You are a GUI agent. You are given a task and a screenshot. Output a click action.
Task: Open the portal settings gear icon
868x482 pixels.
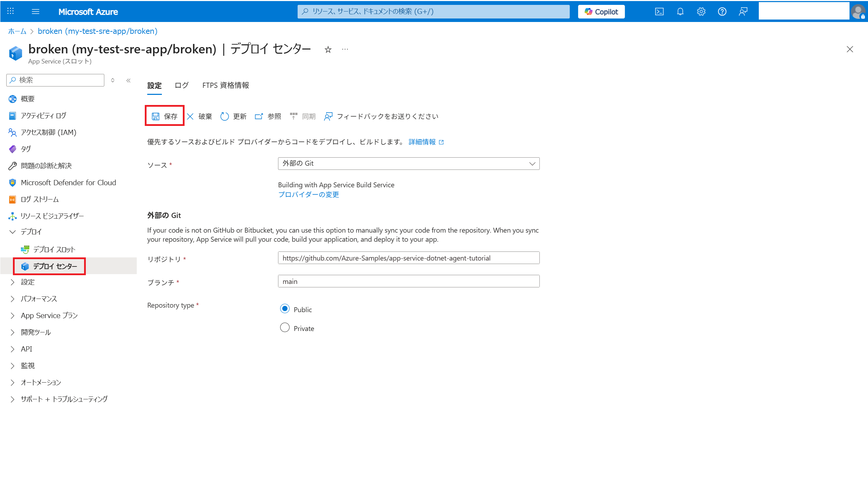coord(701,12)
